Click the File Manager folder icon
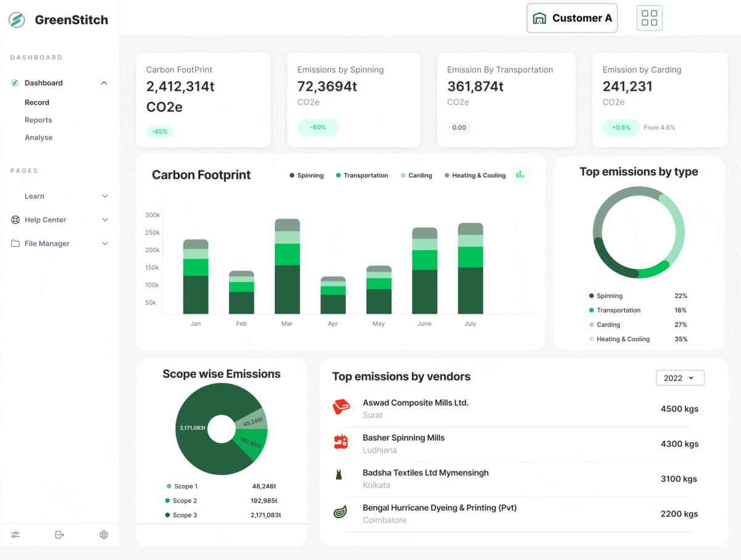Image resolution: width=741 pixels, height=560 pixels. tap(15, 243)
